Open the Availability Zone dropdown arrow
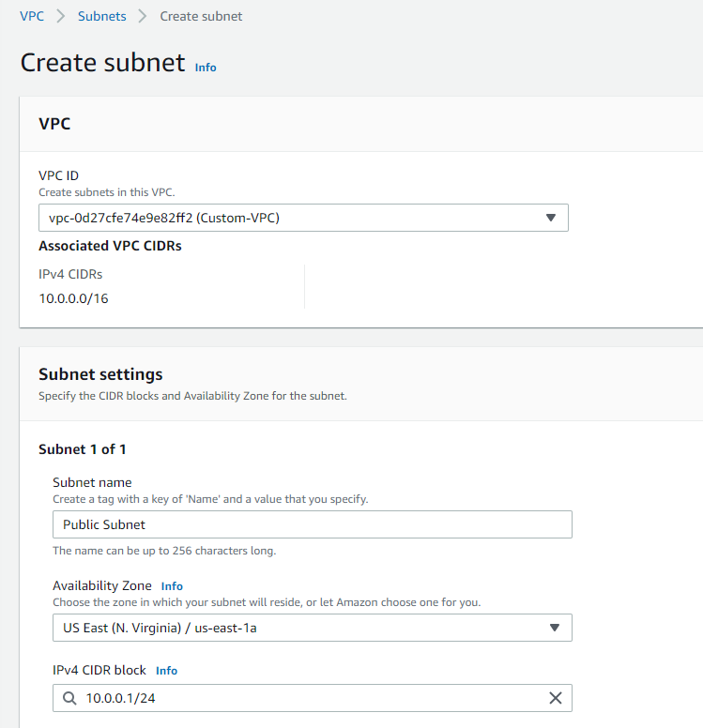Image resolution: width=703 pixels, height=728 pixels. (555, 628)
